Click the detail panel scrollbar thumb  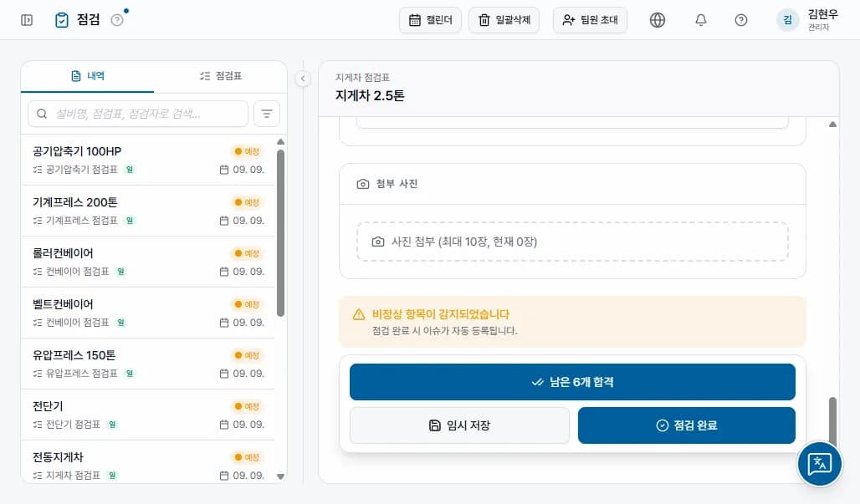(x=832, y=420)
